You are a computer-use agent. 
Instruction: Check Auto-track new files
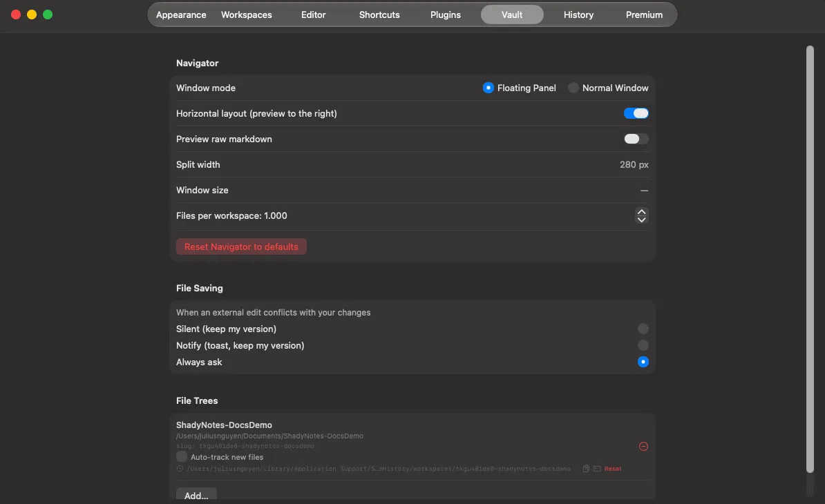pos(182,456)
